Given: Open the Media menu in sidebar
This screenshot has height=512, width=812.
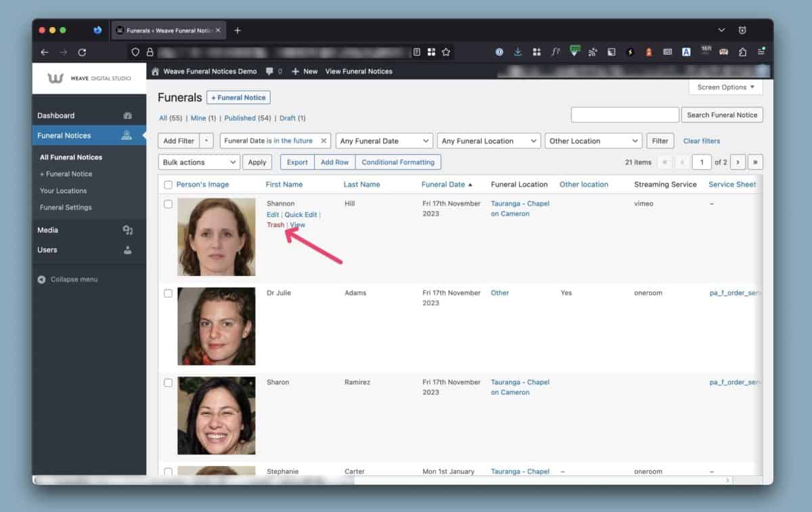Looking at the screenshot, I should coord(48,230).
